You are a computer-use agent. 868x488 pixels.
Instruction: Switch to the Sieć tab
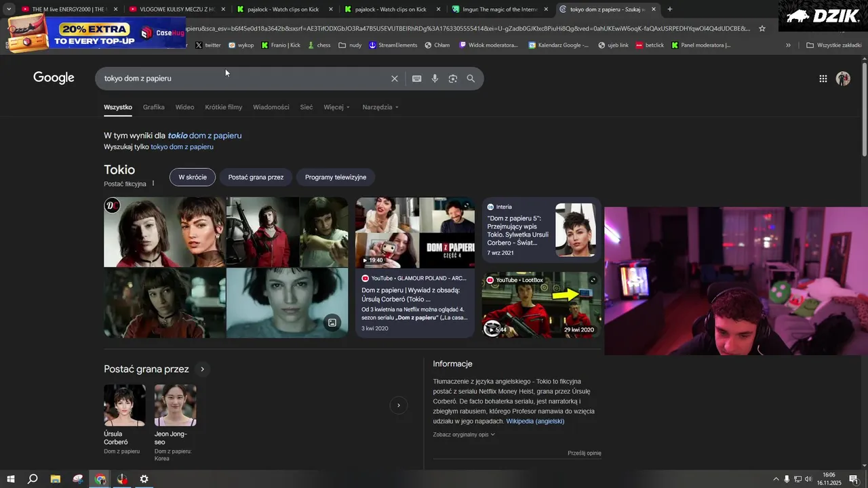coord(307,107)
